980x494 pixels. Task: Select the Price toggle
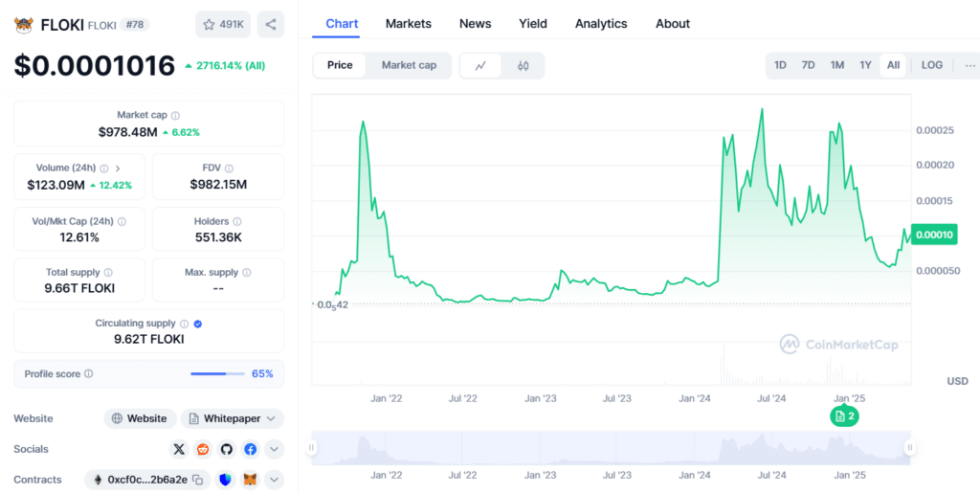pos(340,65)
